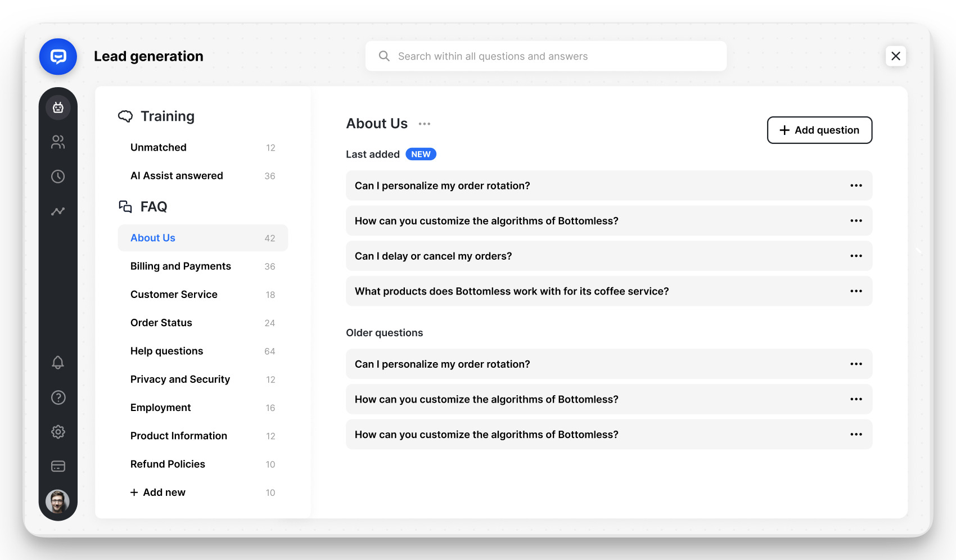Open the user profile avatar
The height and width of the screenshot is (560, 956).
[58, 501]
